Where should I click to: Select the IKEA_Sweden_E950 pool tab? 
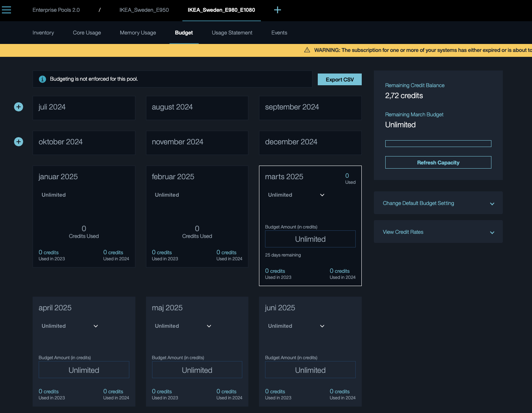144,10
